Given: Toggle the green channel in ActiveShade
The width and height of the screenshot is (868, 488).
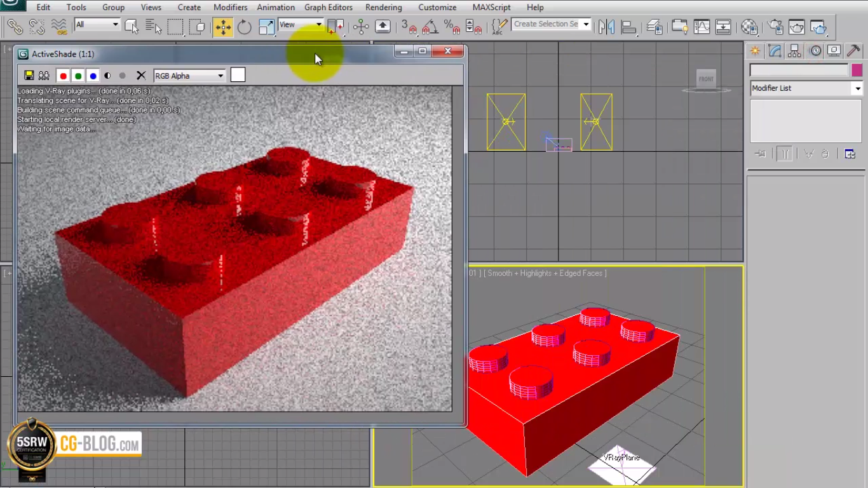Looking at the screenshot, I should point(78,76).
